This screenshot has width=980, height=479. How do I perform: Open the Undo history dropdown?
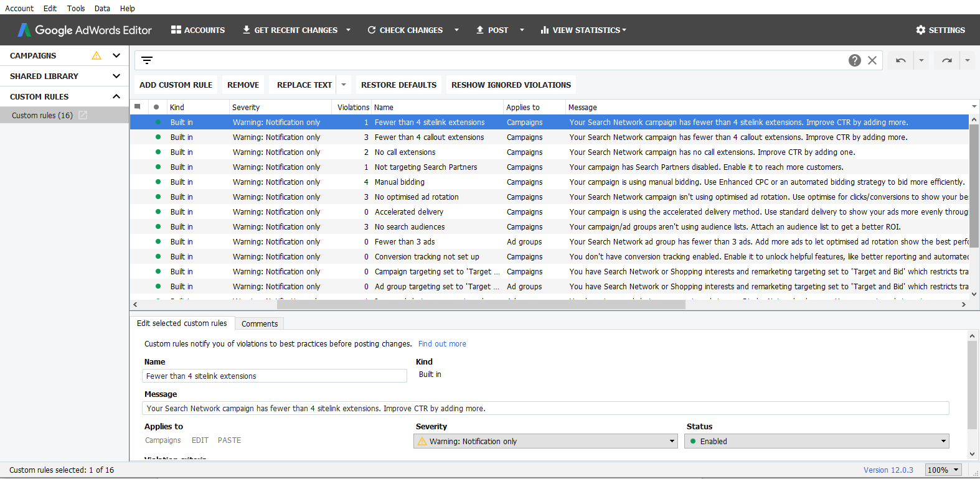[921, 60]
